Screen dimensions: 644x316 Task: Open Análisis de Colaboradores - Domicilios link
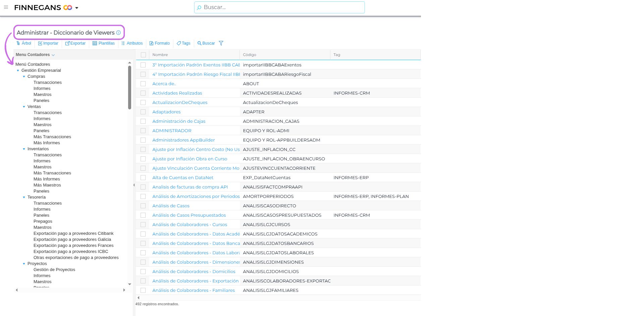[x=194, y=271]
